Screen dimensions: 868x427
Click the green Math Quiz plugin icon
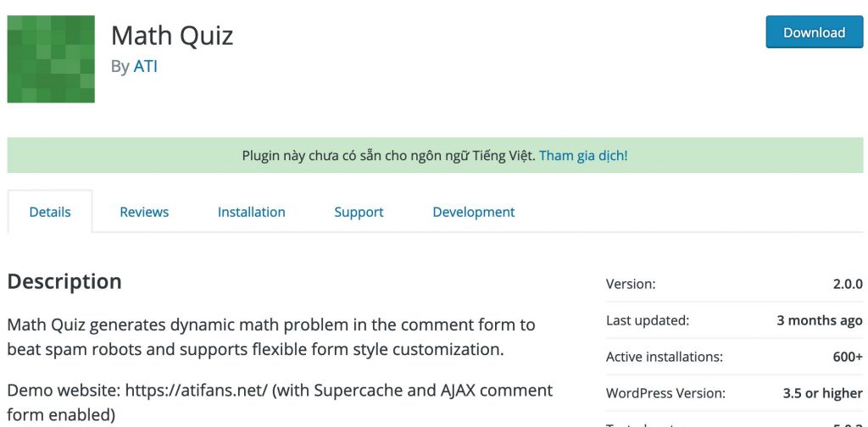(51, 59)
